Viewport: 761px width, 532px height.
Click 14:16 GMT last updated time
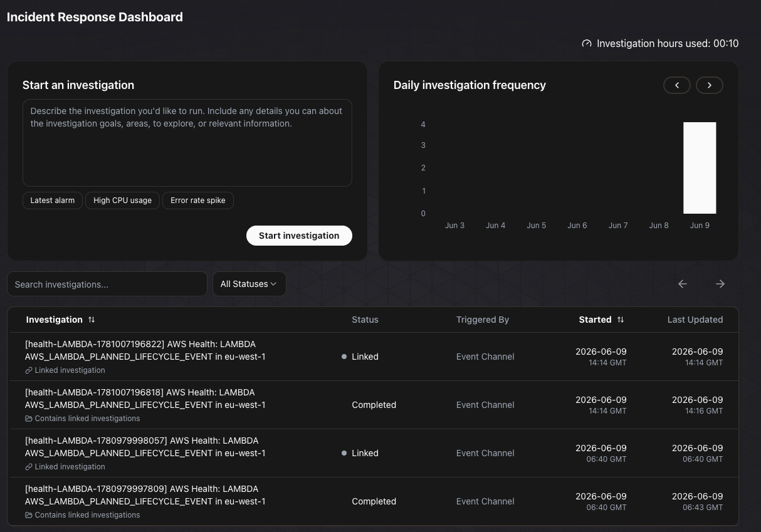[x=704, y=411]
